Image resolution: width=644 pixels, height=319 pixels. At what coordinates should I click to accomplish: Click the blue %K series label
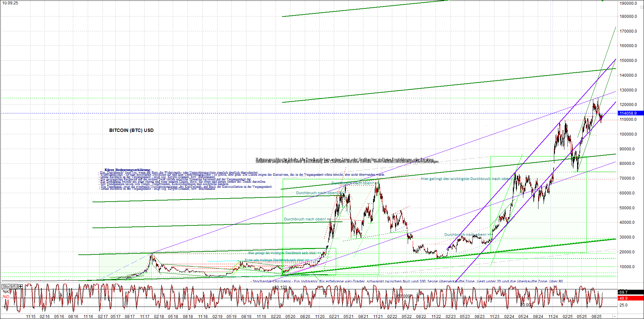(5, 291)
